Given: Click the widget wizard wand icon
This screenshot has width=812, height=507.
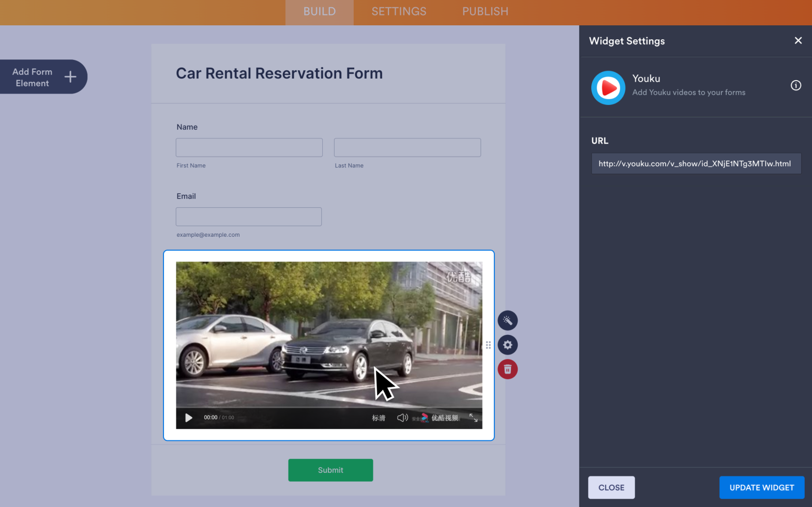Looking at the screenshot, I should (x=507, y=320).
